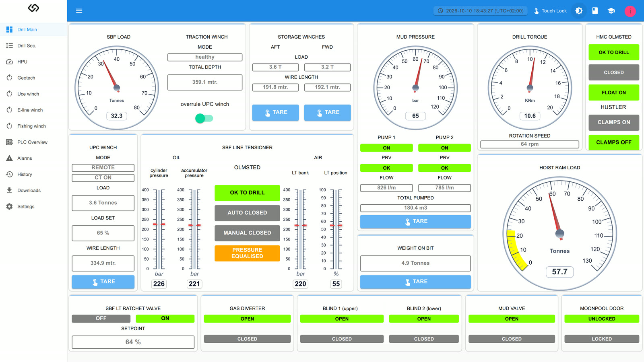Tare the weight on bit
This screenshot has height=362, width=644.
(x=415, y=282)
